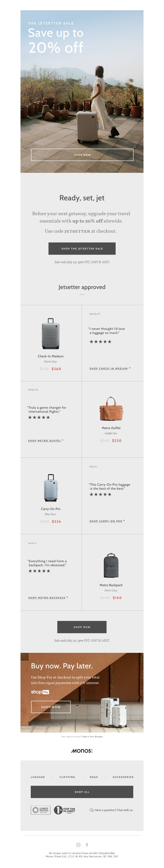Click View in Your Browser link
Viewport: 164px width, 868px height.
pyautogui.click(x=92, y=736)
